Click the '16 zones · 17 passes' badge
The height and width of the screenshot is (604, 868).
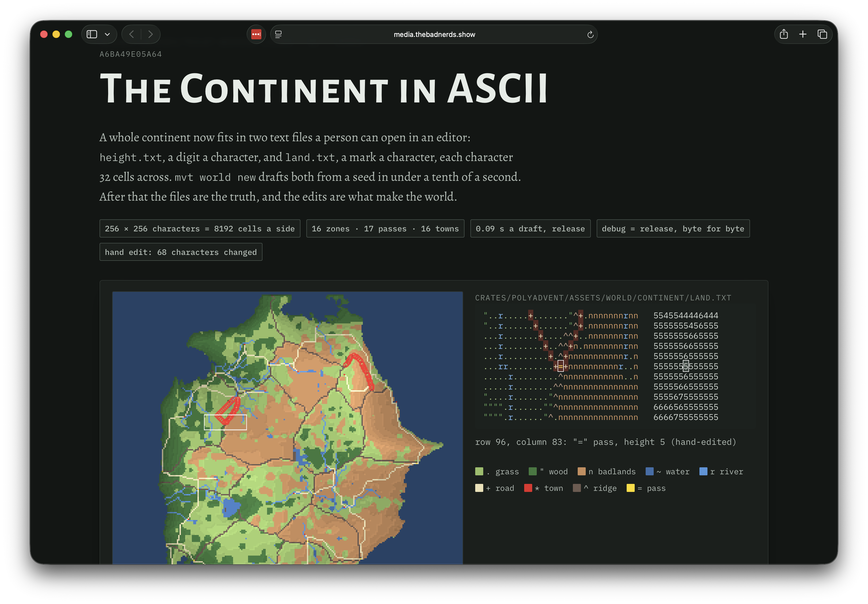pyautogui.click(x=385, y=229)
